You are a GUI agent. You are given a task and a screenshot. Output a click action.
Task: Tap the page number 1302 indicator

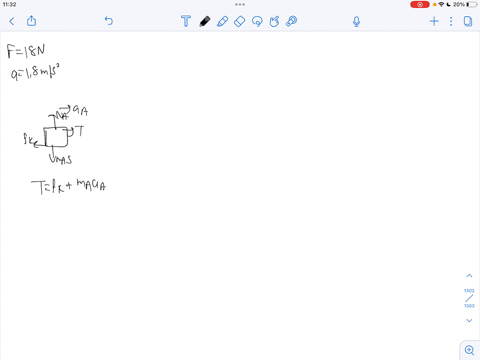(469, 291)
